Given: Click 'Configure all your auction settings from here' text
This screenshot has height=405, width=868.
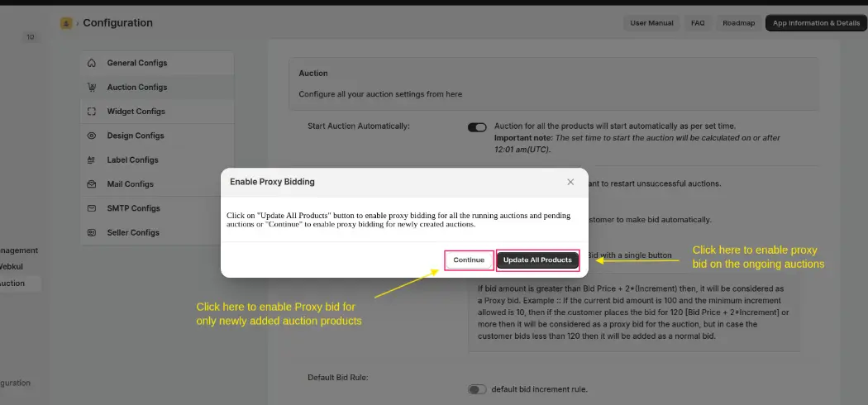Looking at the screenshot, I should click(x=380, y=94).
